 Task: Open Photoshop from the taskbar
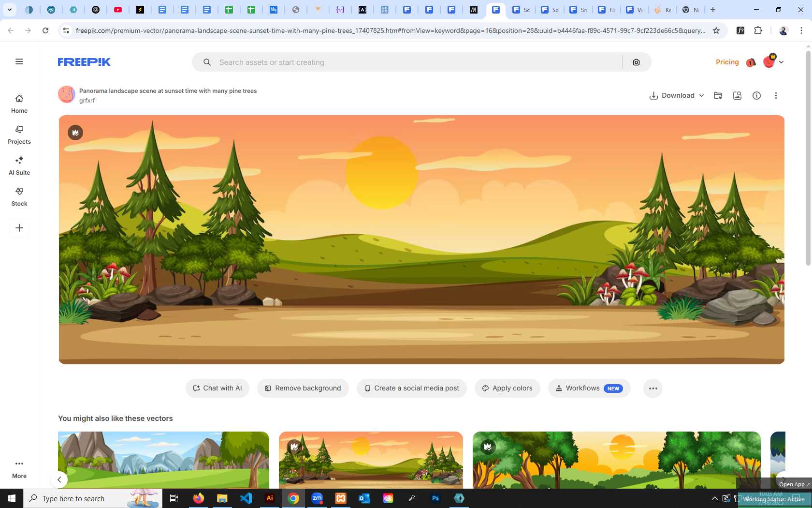click(435, 498)
